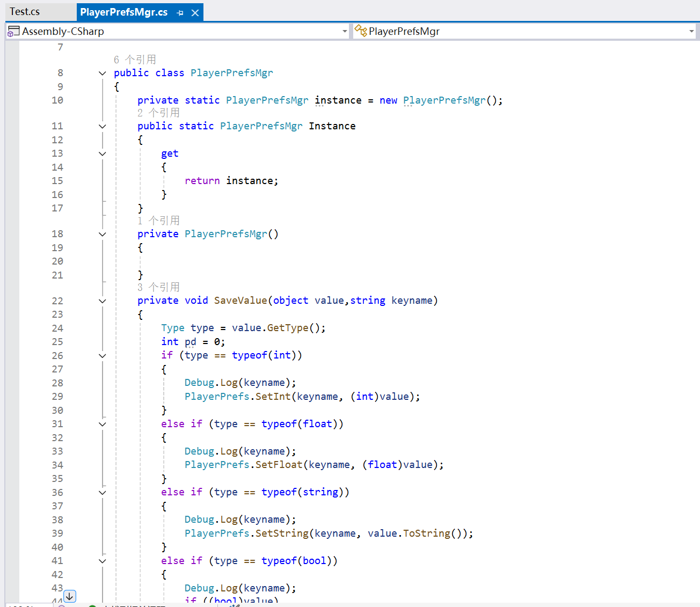Collapse the typeof(bool) else-if block at line 41
Screen dimensions: 700x607
tap(103, 561)
